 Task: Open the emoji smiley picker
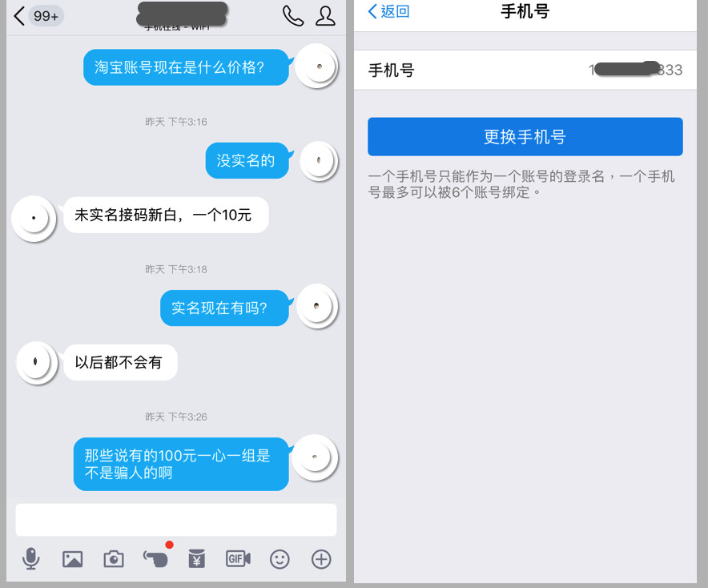coord(280,559)
